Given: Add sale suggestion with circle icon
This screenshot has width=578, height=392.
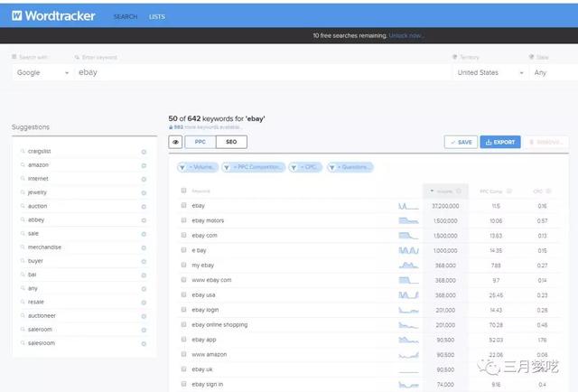Looking at the screenshot, I should point(144,234).
